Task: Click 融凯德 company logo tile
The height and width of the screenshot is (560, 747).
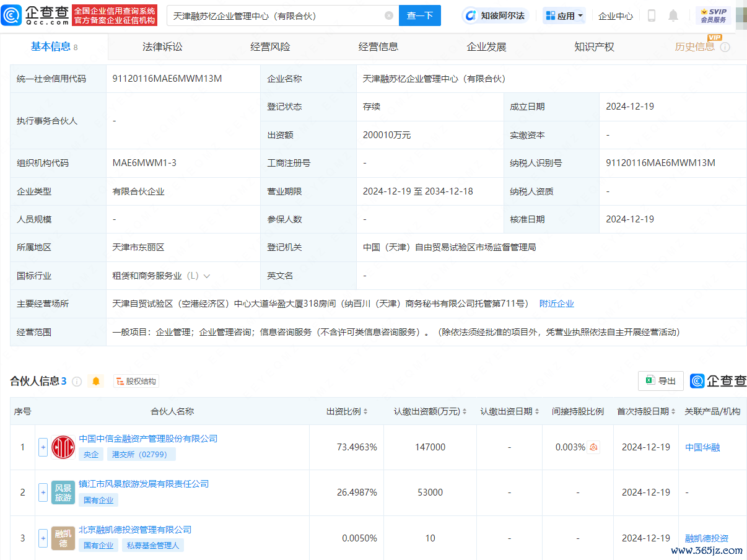Action: coord(63,538)
